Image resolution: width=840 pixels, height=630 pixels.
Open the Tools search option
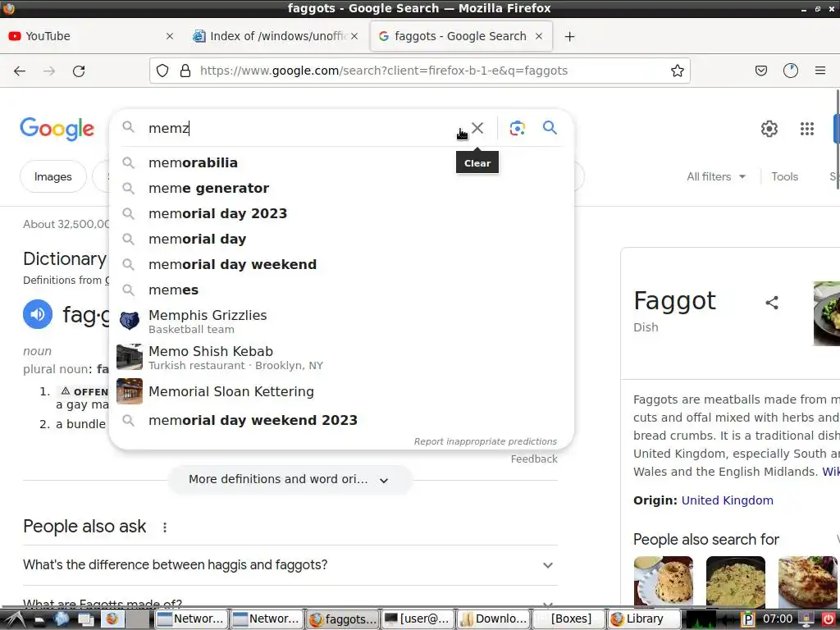784,176
